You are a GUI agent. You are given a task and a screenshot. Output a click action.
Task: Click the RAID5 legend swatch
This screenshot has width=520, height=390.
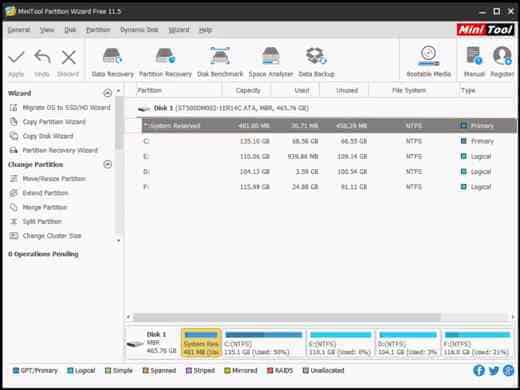[x=270, y=371]
